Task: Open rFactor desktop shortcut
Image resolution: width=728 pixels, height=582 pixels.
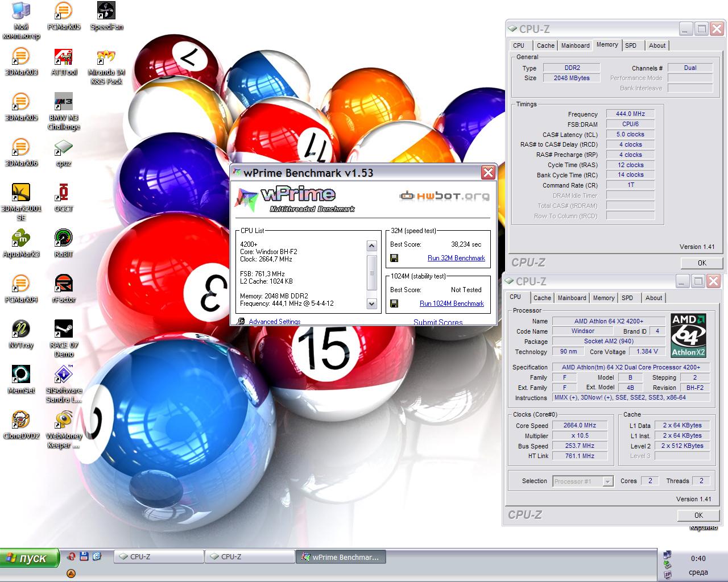Action: (64, 289)
